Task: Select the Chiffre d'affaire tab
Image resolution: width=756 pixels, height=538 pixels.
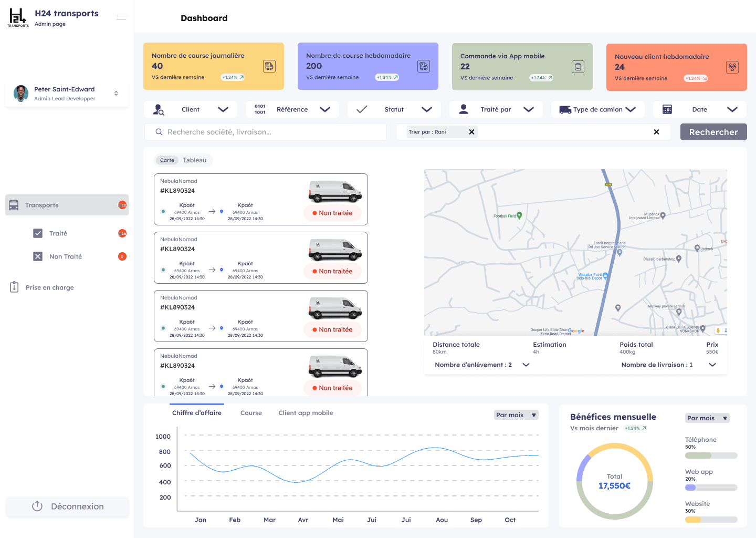Action: click(197, 413)
